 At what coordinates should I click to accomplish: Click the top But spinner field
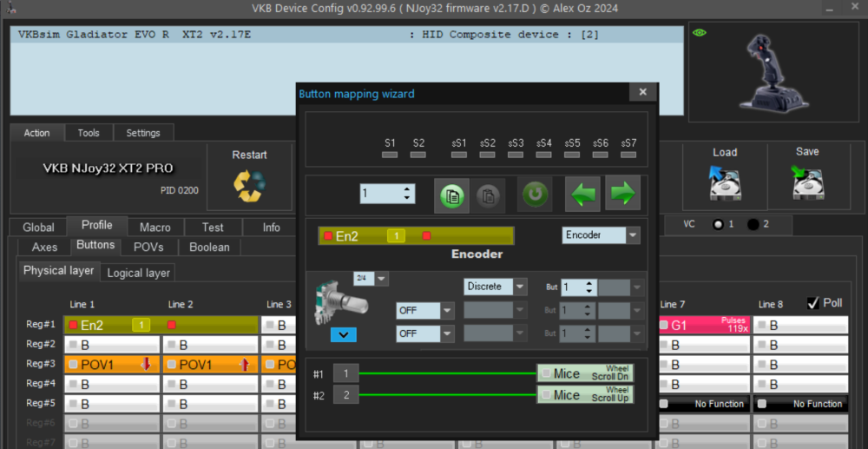[x=578, y=287]
